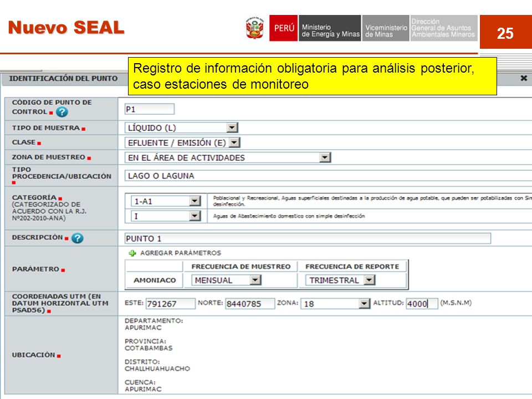Click the Ubicación row label
This screenshot has height=399, width=532.
point(34,355)
